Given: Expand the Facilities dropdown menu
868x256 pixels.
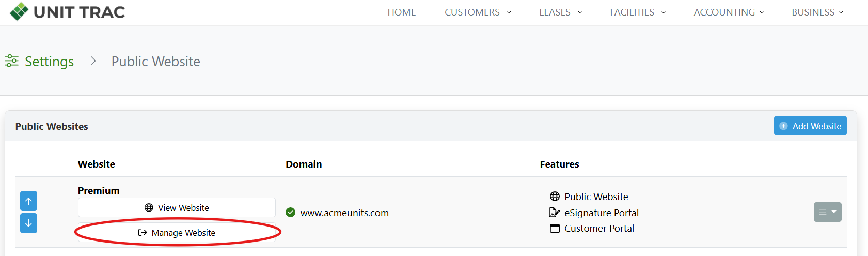Looking at the screenshot, I should tap(638, 12).
